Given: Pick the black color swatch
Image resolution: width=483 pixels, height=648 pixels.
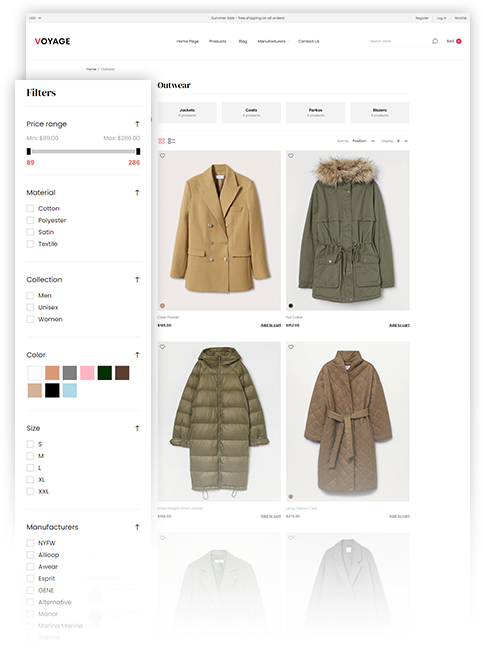Looking at the screenshot, I should point(52,390).
